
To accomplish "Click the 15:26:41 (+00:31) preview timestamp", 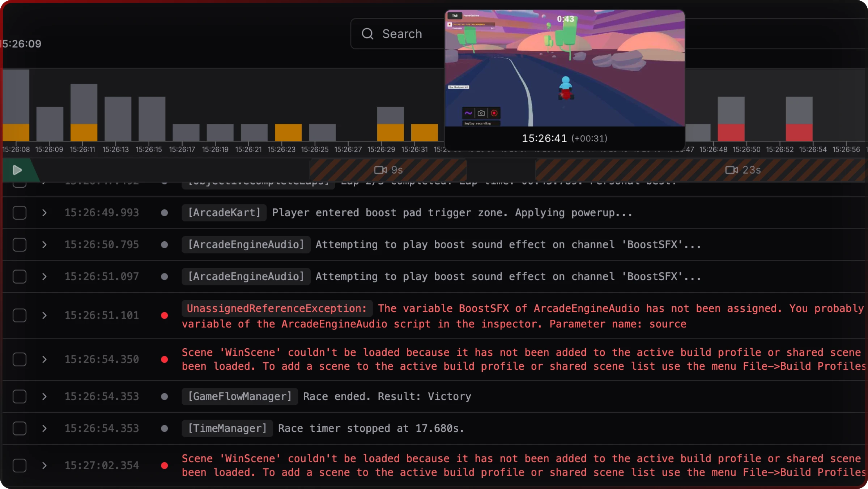I will click(565, 138).
